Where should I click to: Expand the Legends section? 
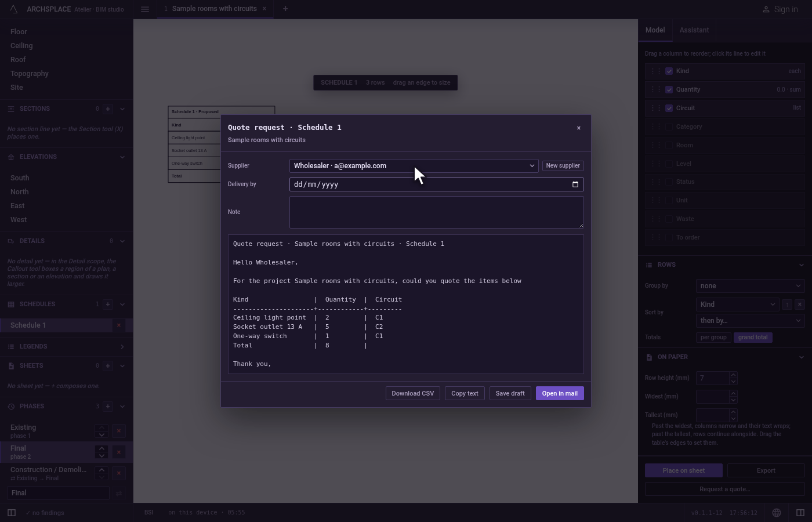(x=122, y=347)
